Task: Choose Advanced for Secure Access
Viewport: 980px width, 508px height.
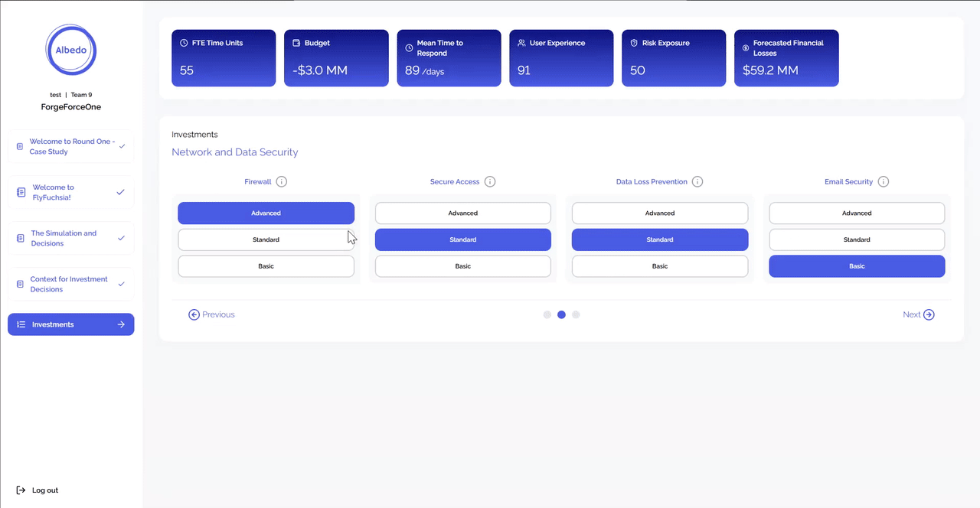Action: 462,213
